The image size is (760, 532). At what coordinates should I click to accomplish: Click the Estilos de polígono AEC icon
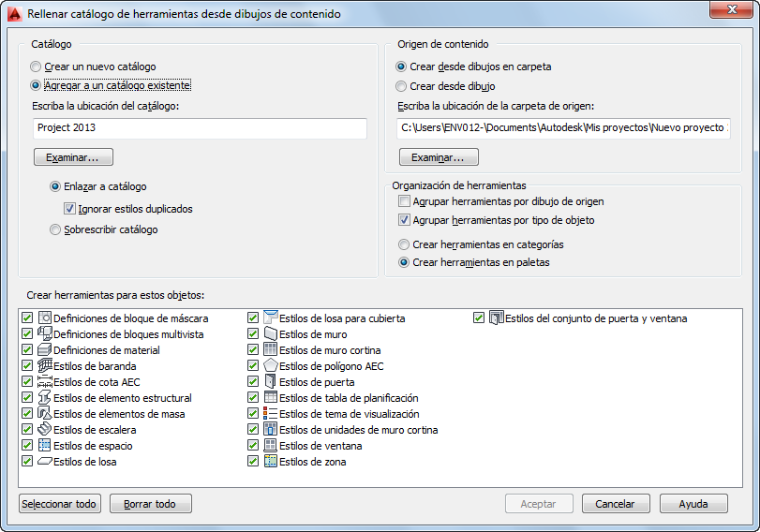click(x=270, y=366)
